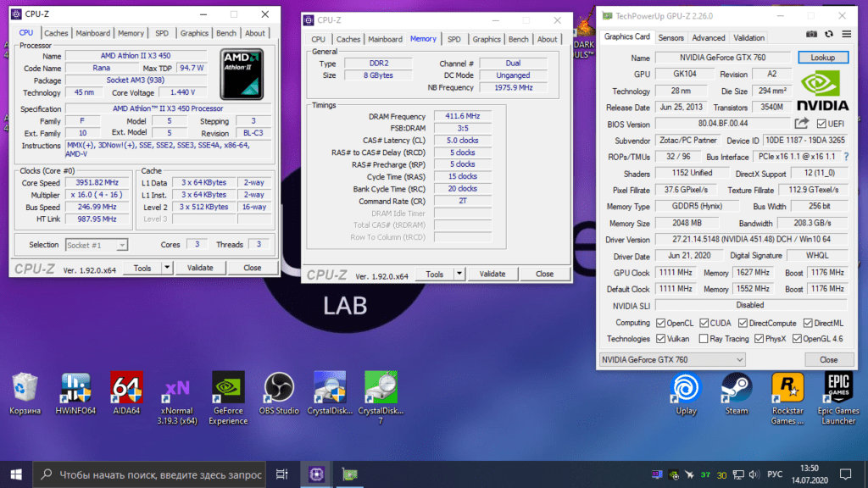868x488 pixels.
Task: Click the GPU-Z refresh icon
Action: [829, 34]
